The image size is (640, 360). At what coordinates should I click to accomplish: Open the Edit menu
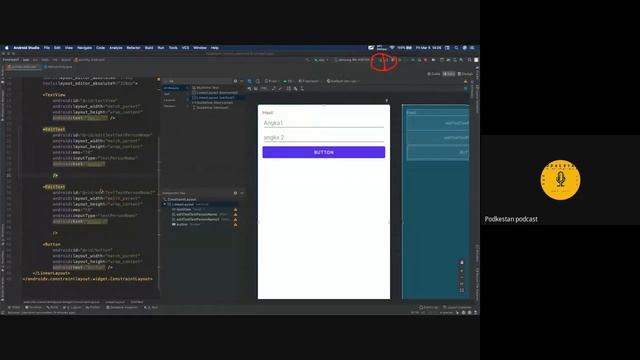[57, 48]
